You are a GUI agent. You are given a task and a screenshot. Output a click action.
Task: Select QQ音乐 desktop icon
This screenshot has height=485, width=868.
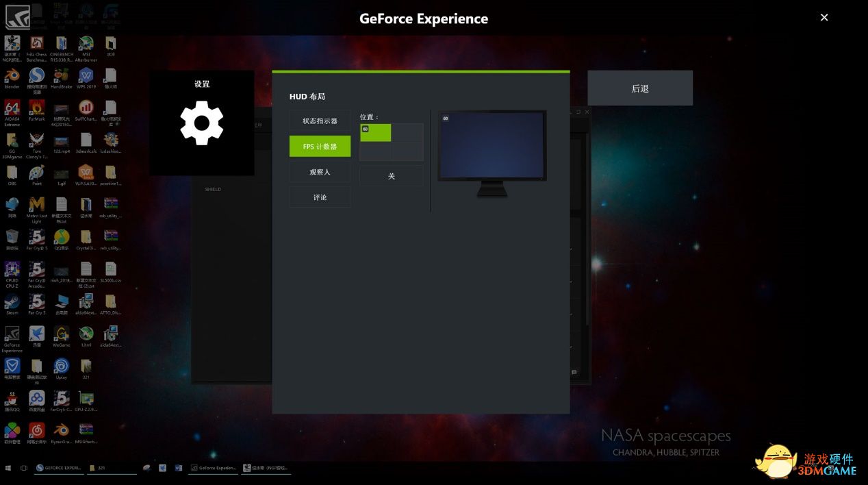pos(62,240)
